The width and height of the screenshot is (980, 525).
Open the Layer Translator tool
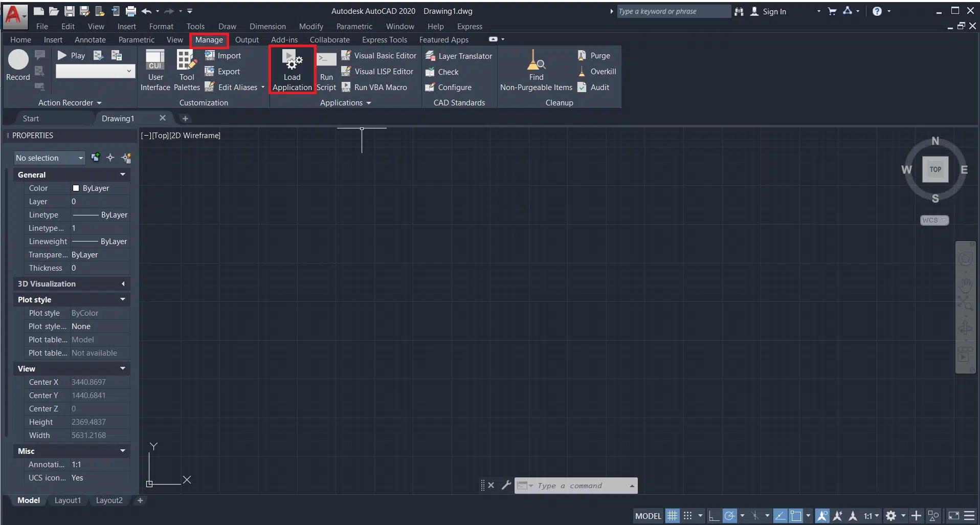point(459,56)
